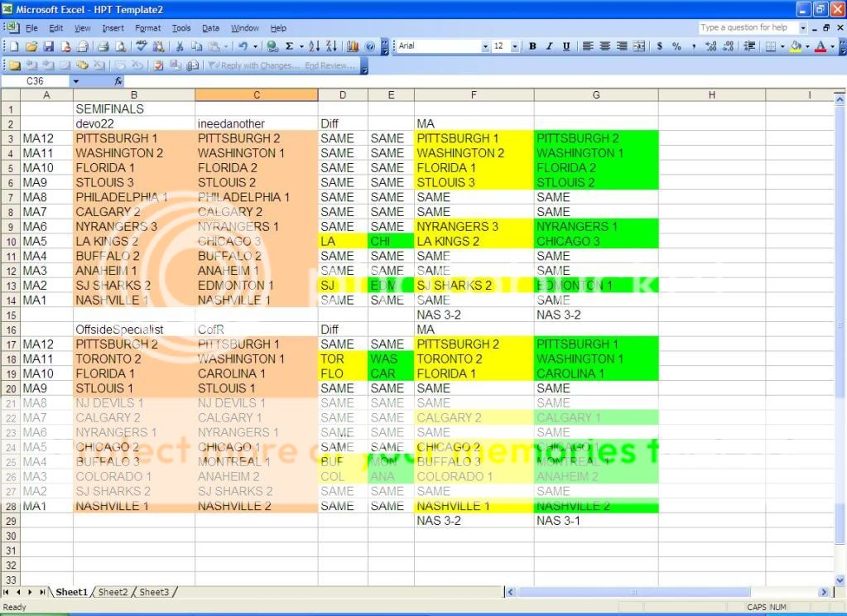This screenshot has width=847, height=616.
Task: Switch to the Sheet3 tab
Action: [154, 592]
